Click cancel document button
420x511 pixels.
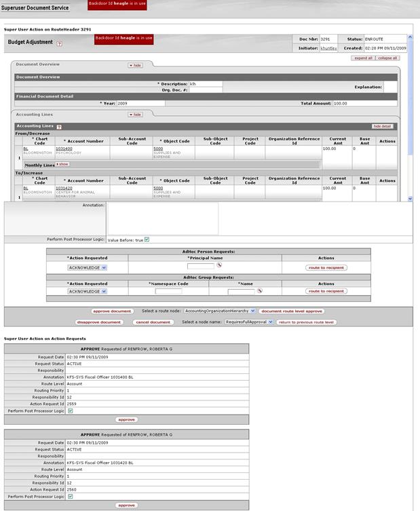(153, 322)
